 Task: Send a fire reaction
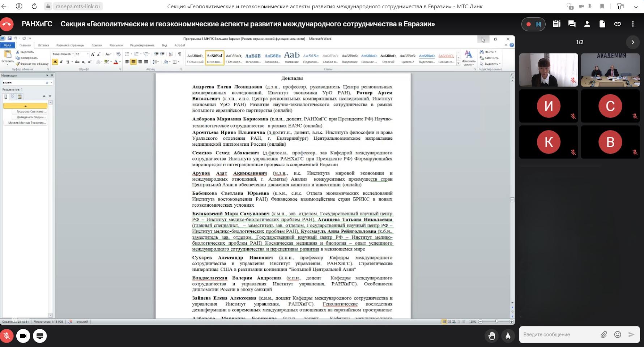(x=508, y=336)
